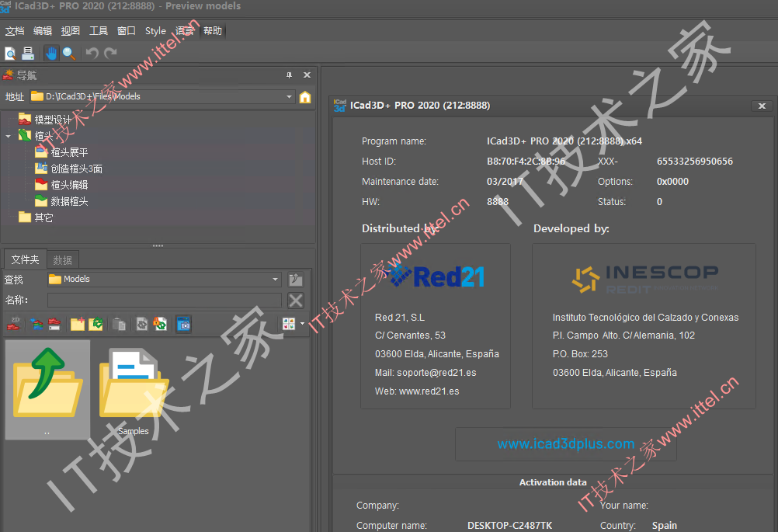778x532 pixels.
Task: Click the 'Web: www.red21.es' text
Action: click(417, 391)
